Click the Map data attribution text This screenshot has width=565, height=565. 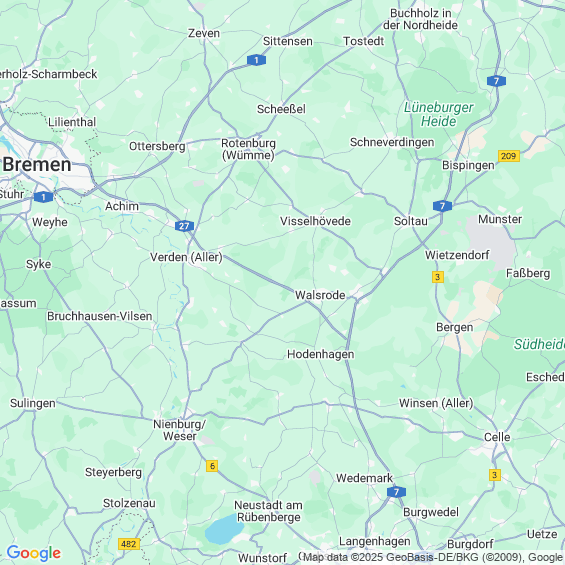(432, 557)
